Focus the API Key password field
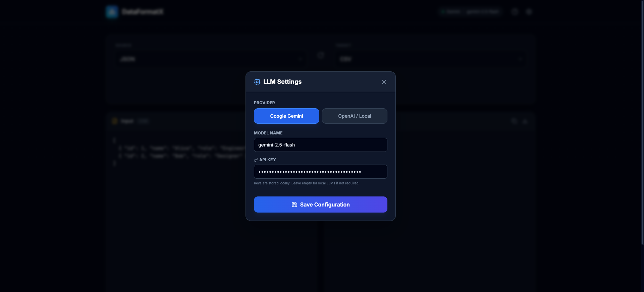Image resolution: width=644 pixels, height=292 pixels. click(x=321, y=172)
